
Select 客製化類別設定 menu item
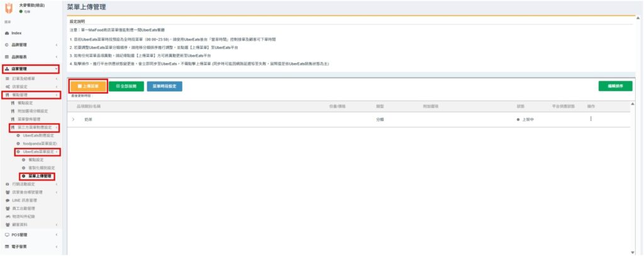coord(42,168)
